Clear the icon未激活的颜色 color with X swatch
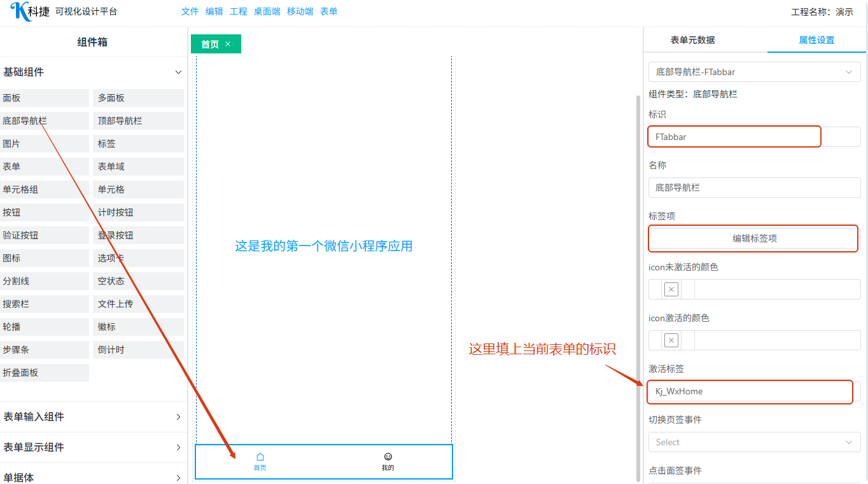This screenshot has height=484, width=868. [x=671, y=289]
